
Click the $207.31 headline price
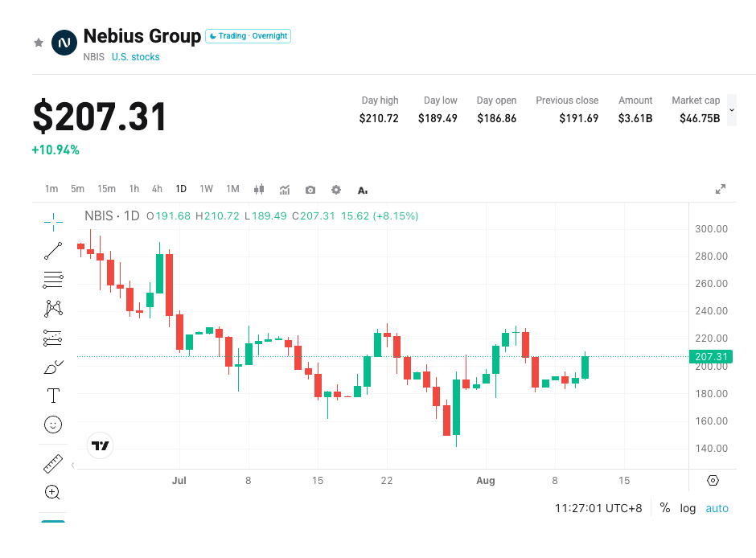(x=99, y=117)
